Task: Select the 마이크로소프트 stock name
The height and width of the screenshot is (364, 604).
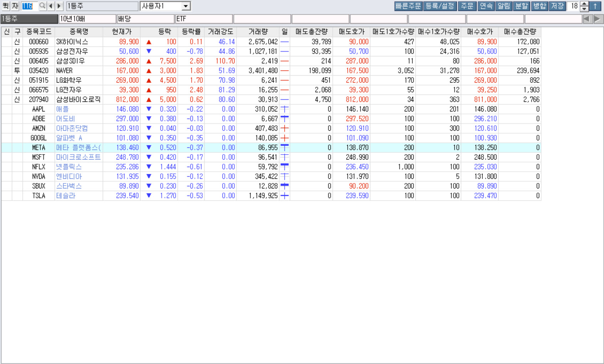Action: [78, 157]
